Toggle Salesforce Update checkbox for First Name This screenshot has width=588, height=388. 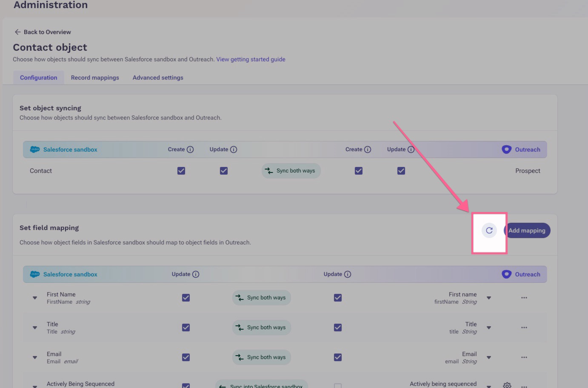(x=186, y=298)
